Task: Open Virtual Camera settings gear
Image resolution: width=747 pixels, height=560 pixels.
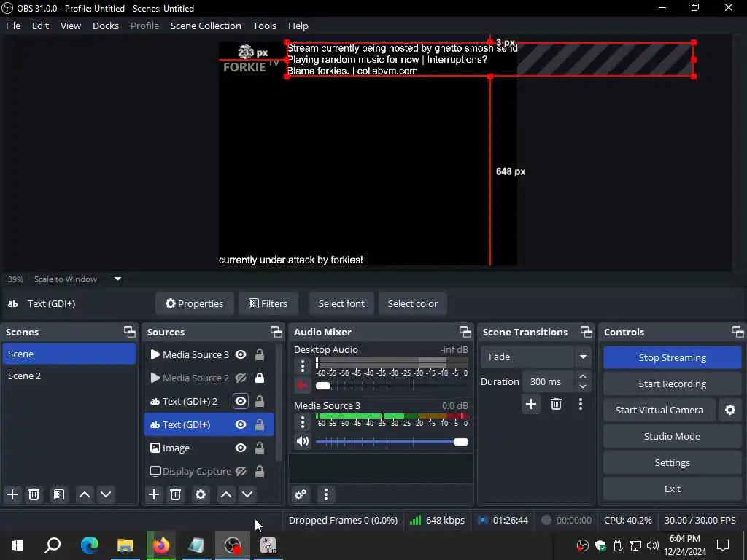Action: tap(729, 410)
